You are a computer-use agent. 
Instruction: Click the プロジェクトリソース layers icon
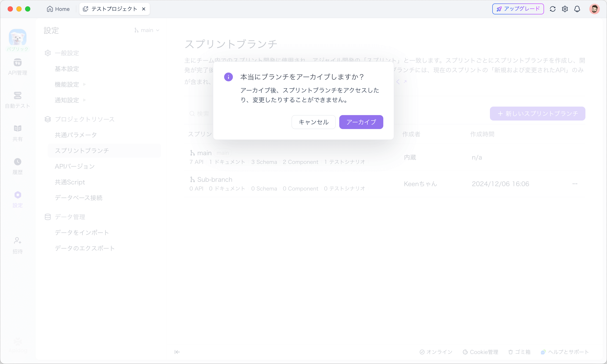point(48,119)
